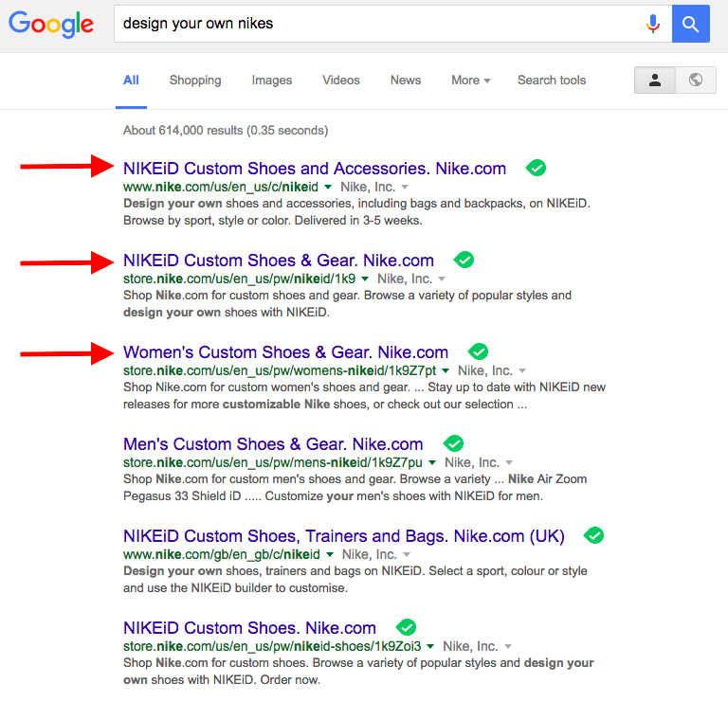Click green checkmark beside Nike.com (UK) result
Image resolution: width=728 pixels, height=702 pixels.
point(593,535)
